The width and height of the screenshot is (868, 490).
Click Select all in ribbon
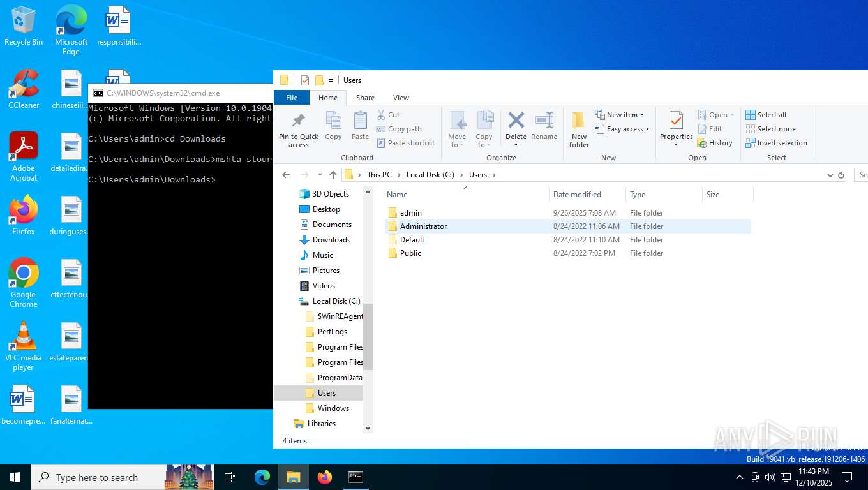click(766, 115)
